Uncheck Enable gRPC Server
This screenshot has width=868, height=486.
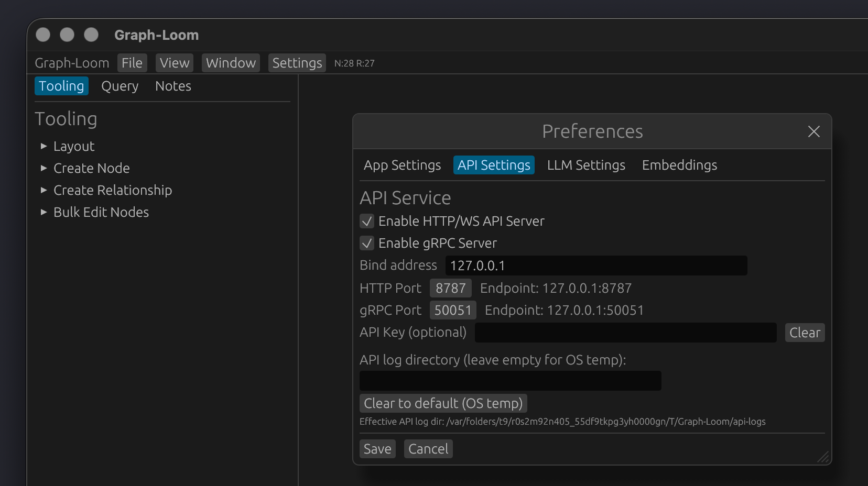click(x=366, y=243)
